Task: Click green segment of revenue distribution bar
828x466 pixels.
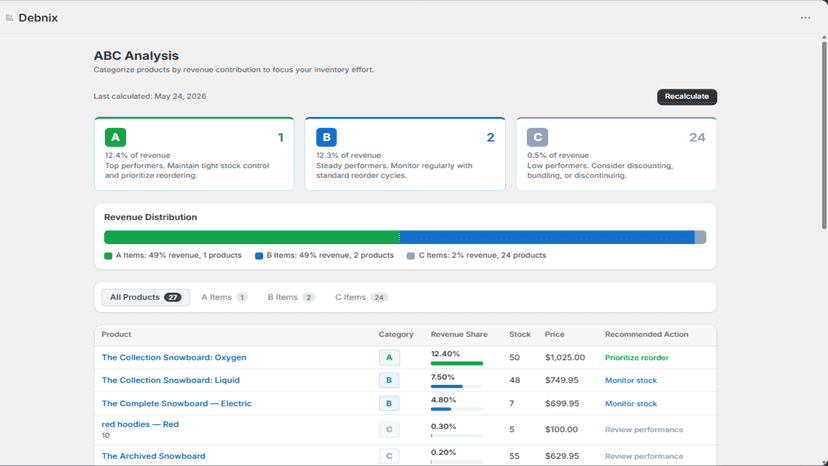Action: [252, 237]
